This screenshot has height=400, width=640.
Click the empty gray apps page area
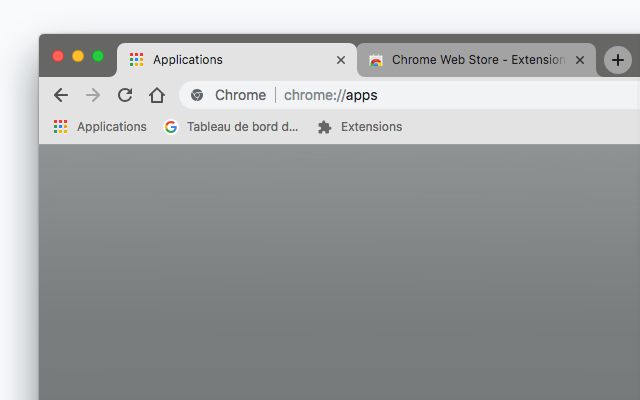click(340, 272)
